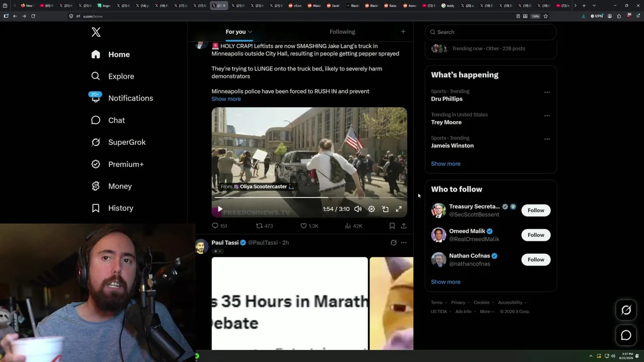This screenshot has height=362, width=644.
Task: Ask Grok about Paul Tassi's post
Action: tap(393, 243)
